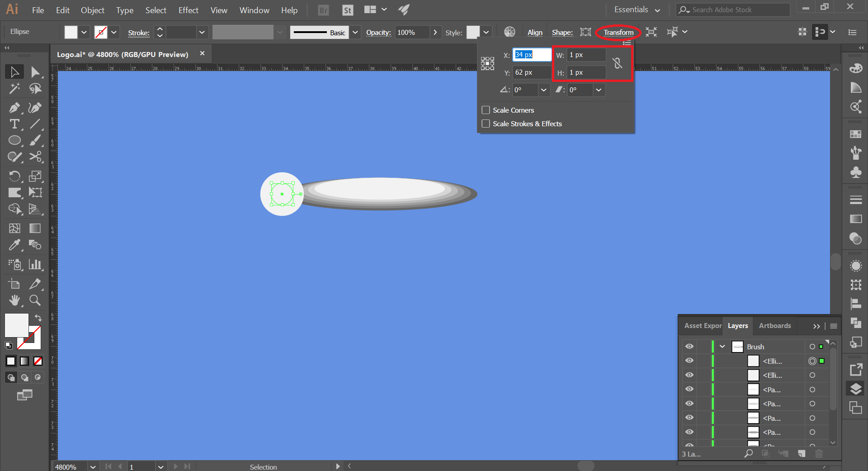
Task: Click the W width input field
Action: 586,55
